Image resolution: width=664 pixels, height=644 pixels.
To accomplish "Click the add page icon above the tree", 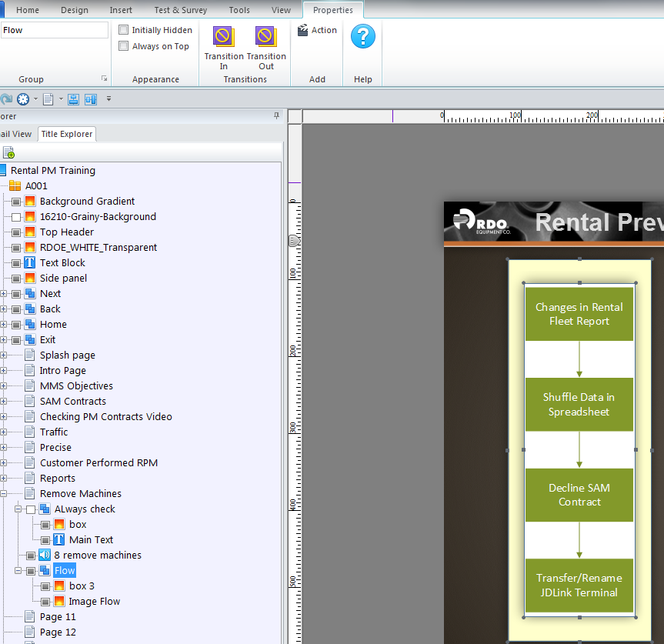I will [8, 152].
